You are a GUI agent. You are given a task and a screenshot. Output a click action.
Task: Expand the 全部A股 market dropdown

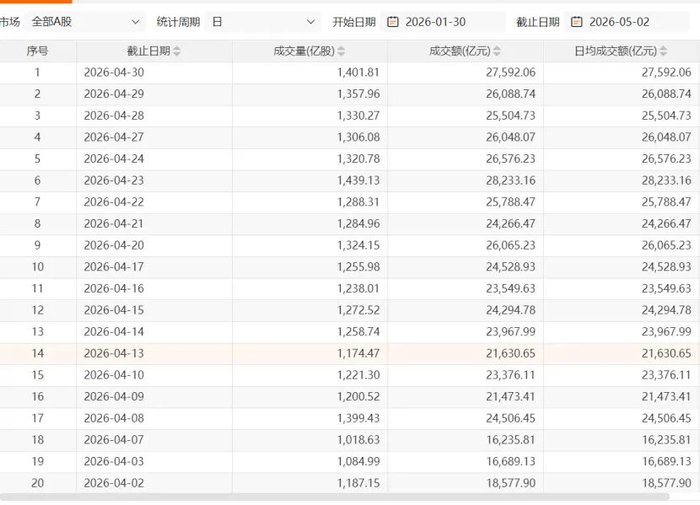85,21
